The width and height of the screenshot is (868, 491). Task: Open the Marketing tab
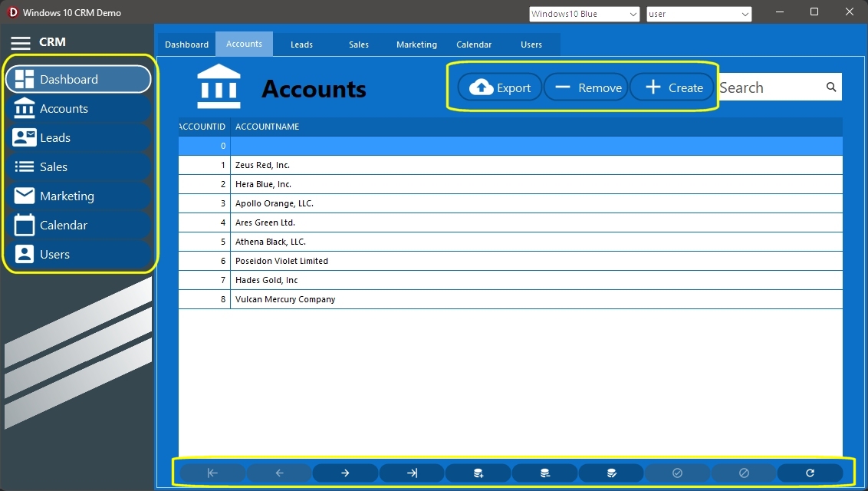tap(416, 44)
